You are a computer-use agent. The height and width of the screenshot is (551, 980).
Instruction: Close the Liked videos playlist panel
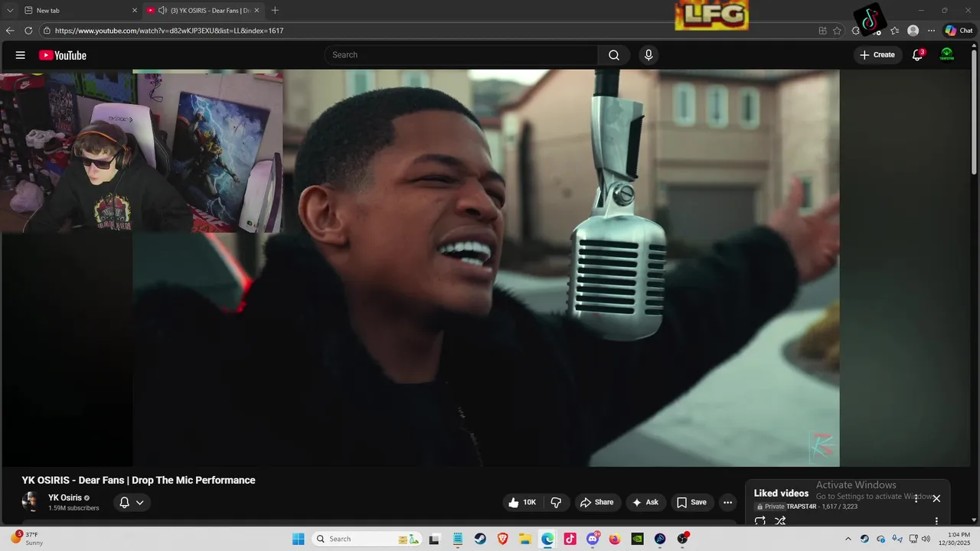coord(936,498)
